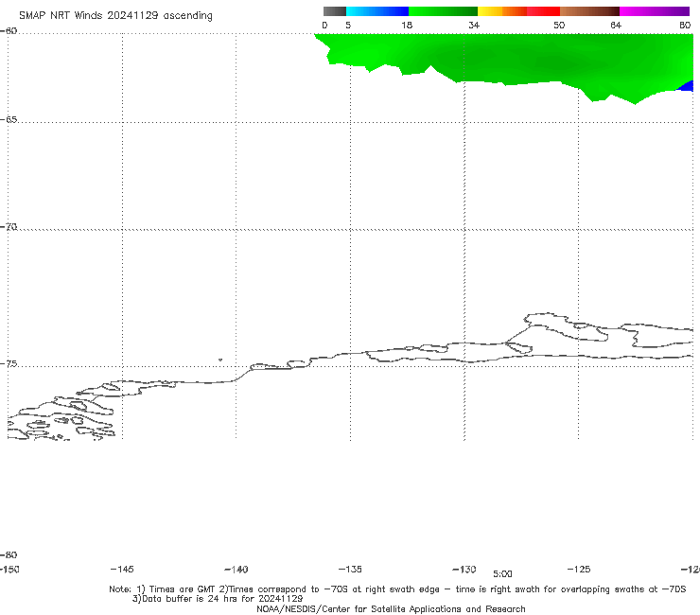Click the small island dot near -141 longitude

[220, 360]
